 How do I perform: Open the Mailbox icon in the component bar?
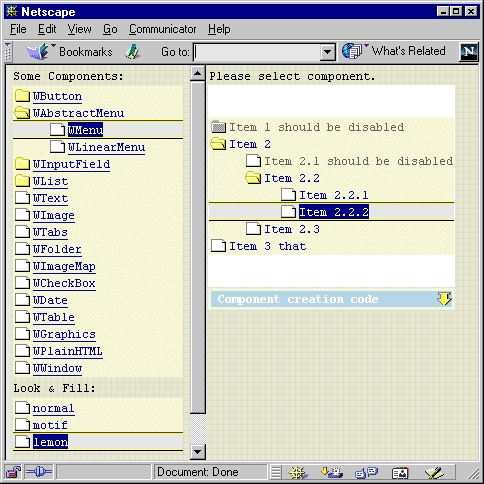click(331, 472)
